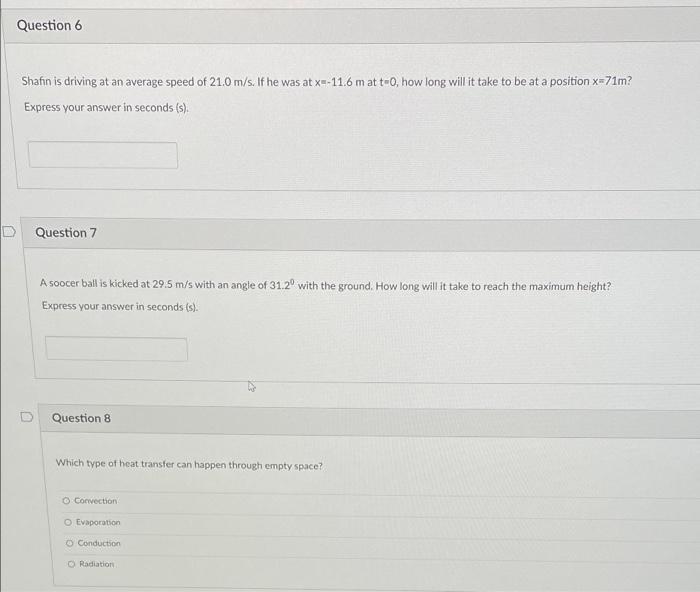Click the Radiation answer label text

[97, 564]
